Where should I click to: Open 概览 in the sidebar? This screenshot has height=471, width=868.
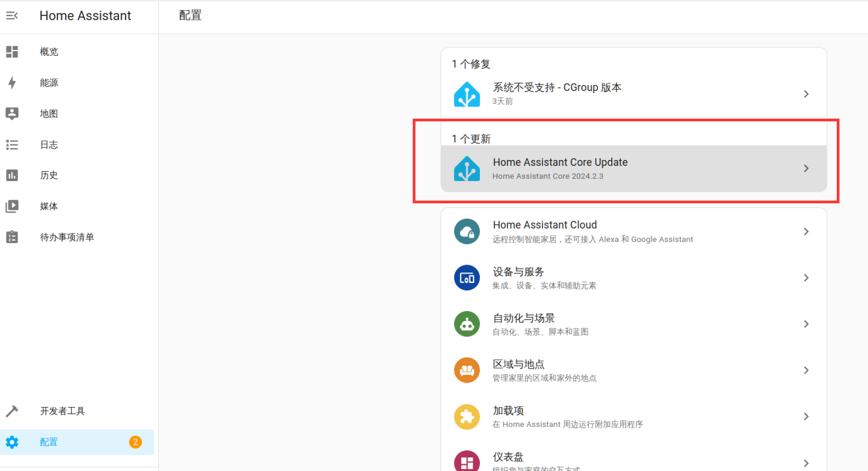pos(77,52)
